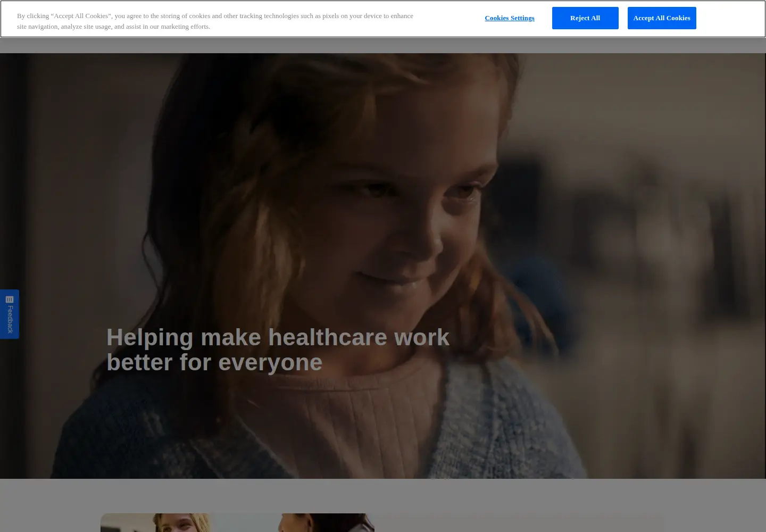The height and width of the screenshot is (532, 766).
Task: Click the Feedback tab icon
Action: tap(10, 300)
